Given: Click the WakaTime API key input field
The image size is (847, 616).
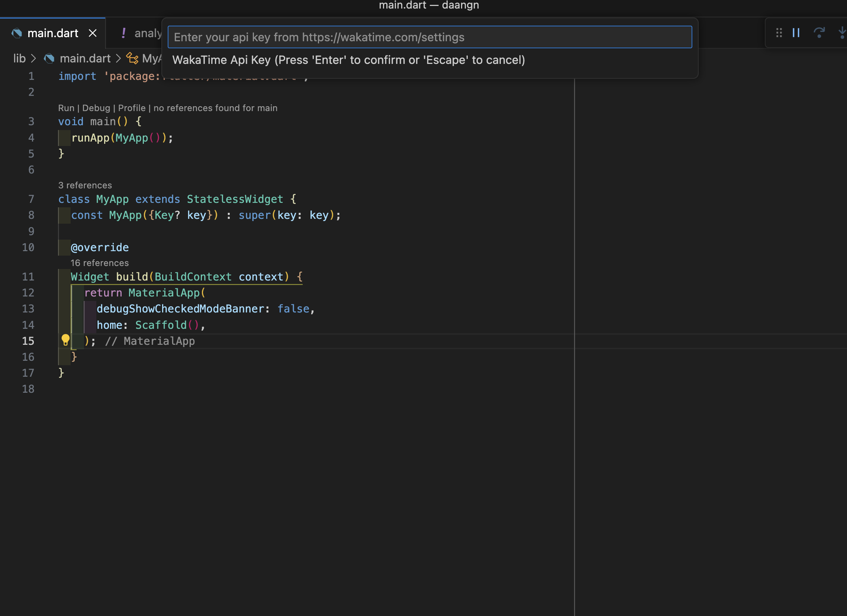Looking at the screenshot, I should tap(429, 37).
